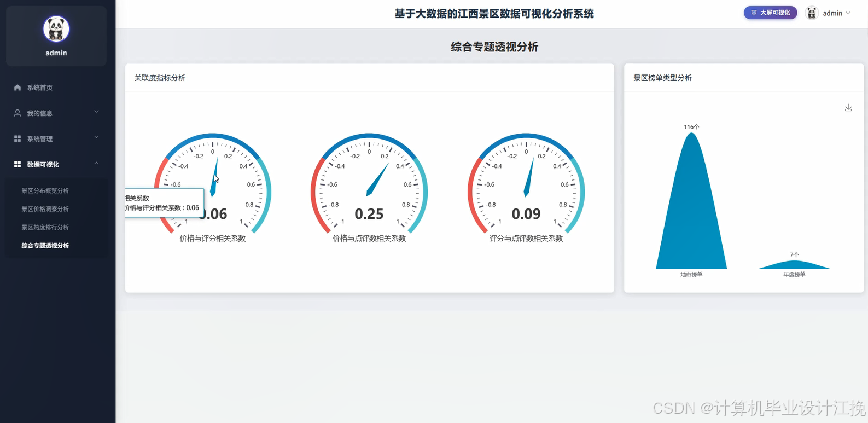The image size is (868, 423).
Task: Open the 系统首页 menu item
Action: pyautogui.click(x=57, y=88)
